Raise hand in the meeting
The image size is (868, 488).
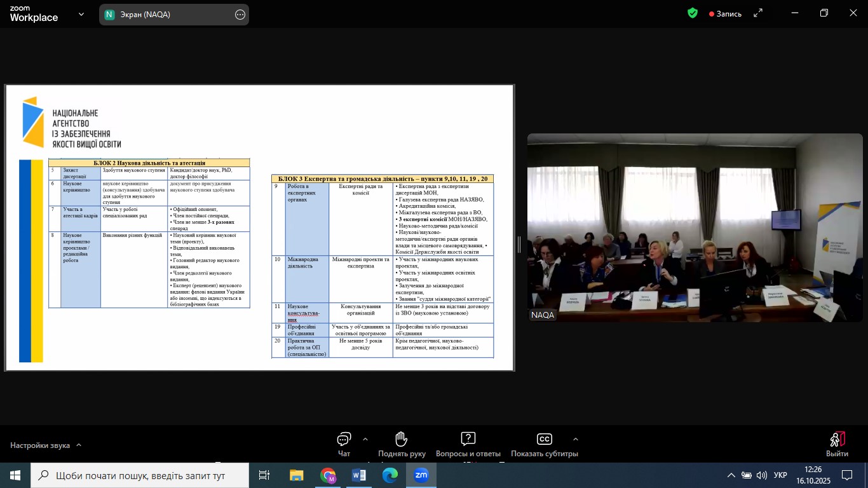[401, 444]
